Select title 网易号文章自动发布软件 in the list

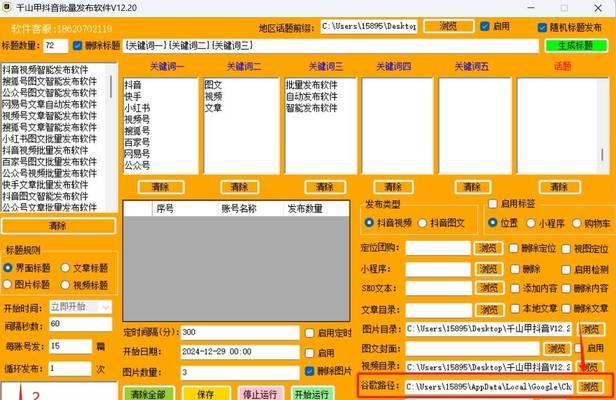pos(49,104)
